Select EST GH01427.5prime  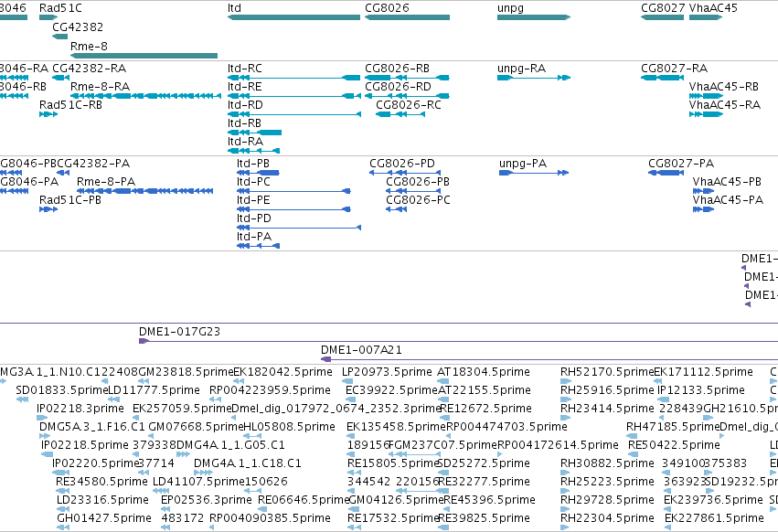pos(63,528)
